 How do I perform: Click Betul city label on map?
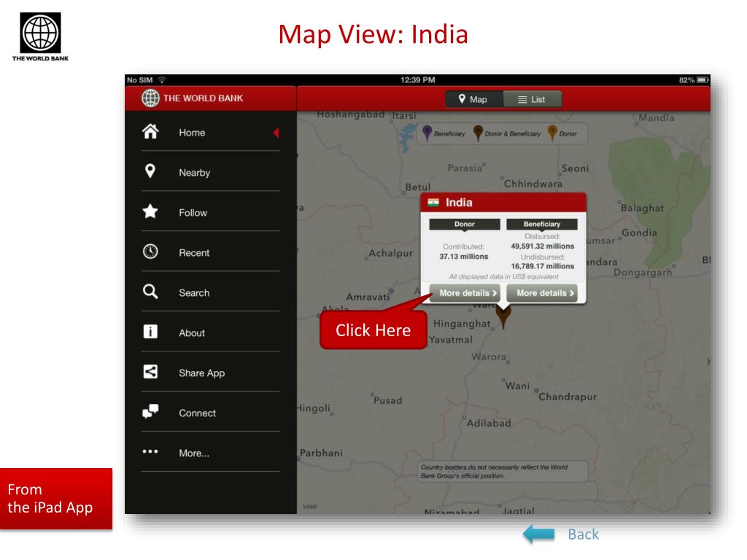(x=418, y=187)
